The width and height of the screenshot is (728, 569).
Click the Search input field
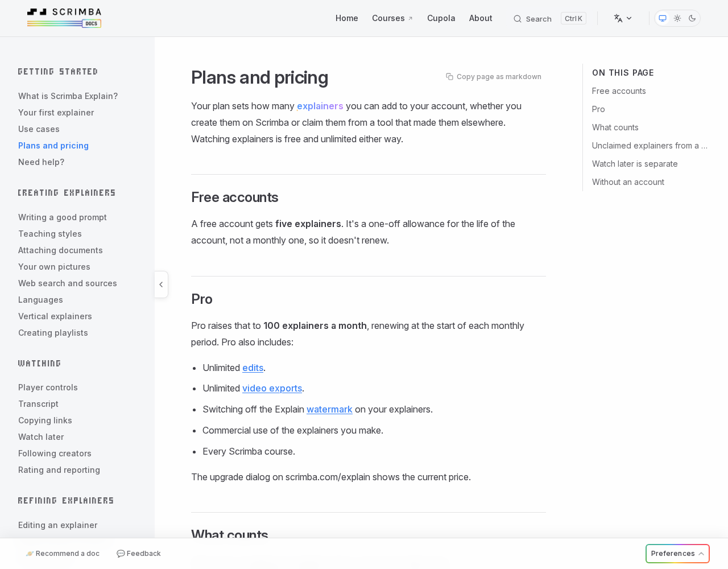click(x=549, y=19)
